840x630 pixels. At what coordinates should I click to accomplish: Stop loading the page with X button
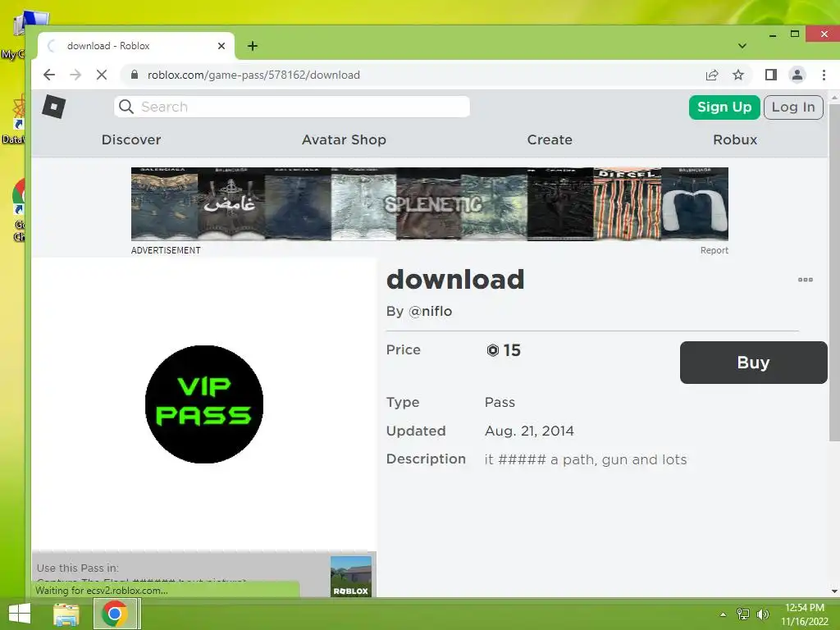coord(101,75)
